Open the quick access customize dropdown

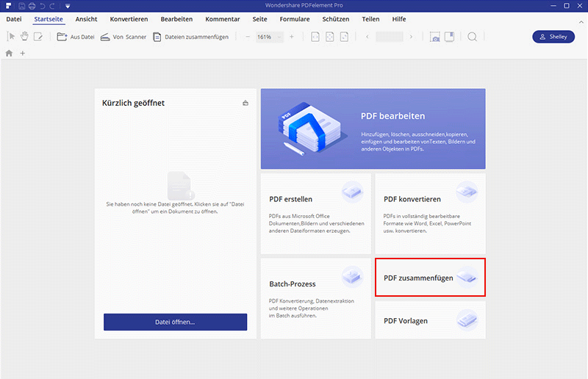68,6
